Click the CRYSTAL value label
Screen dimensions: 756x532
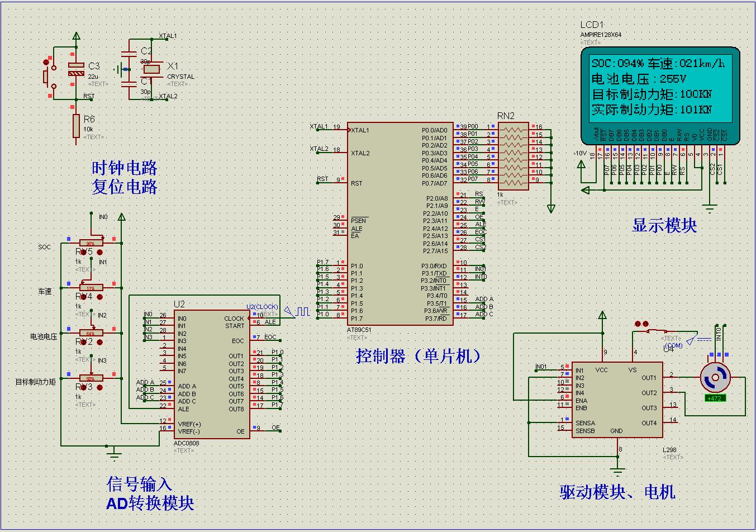click(180, 77)
